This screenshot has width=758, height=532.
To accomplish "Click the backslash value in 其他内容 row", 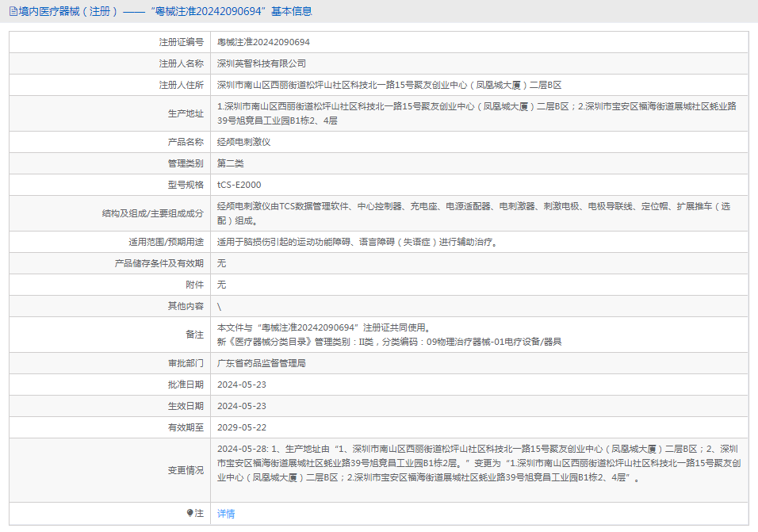I will (x=219, y=306).
